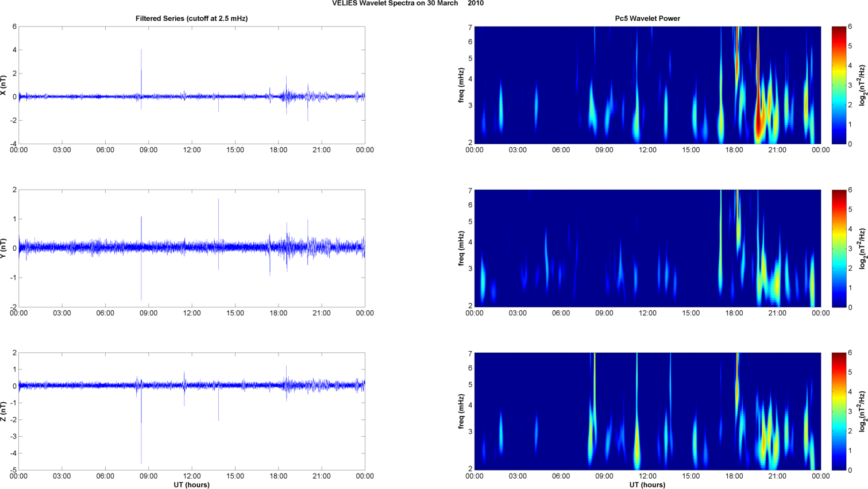Click the top (X) wavelet power spectrogram
868x489 pixels.
click(x=647, y=85)
